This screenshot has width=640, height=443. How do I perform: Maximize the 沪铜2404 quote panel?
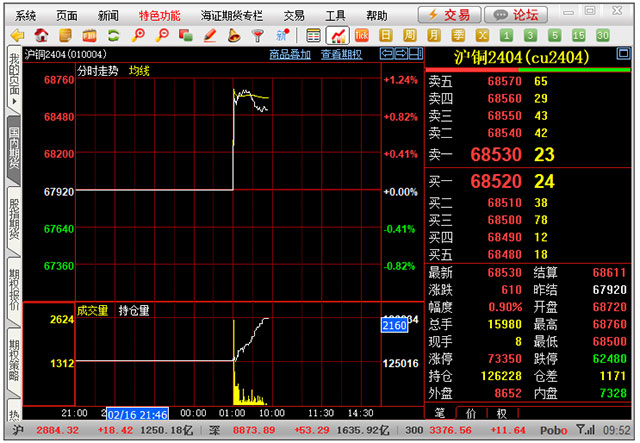coord(623,53)
